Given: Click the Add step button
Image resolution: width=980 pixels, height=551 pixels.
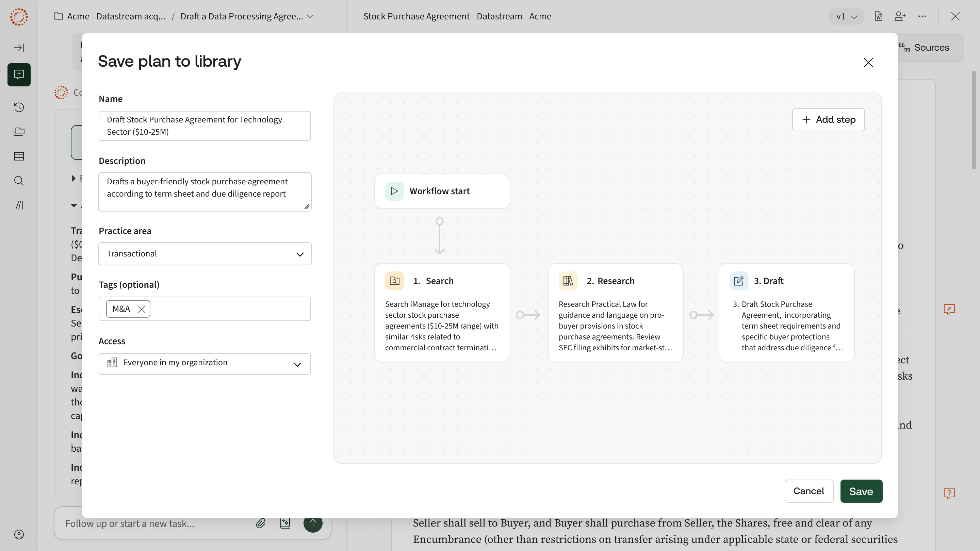Looking at the screenshot, I should point(828,120).
